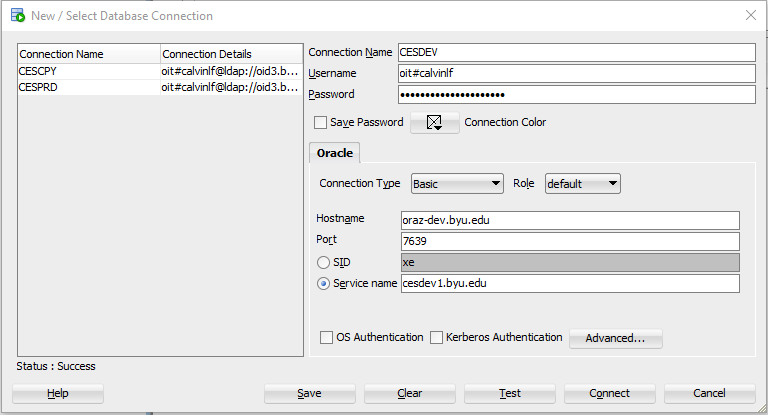This screenshot has height=415, width=768.
Task: Click the Hostname input field
Action: [570, 220]
